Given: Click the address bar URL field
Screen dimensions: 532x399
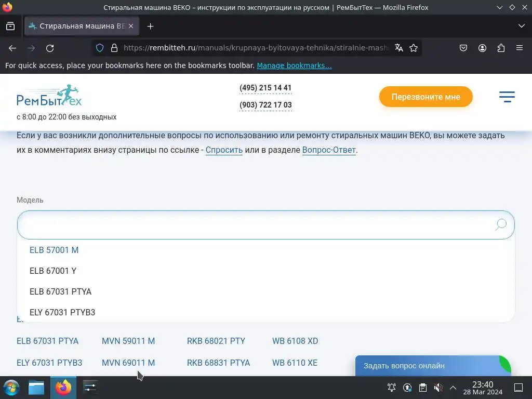Looking at the screenshot, I should [256, 48].
